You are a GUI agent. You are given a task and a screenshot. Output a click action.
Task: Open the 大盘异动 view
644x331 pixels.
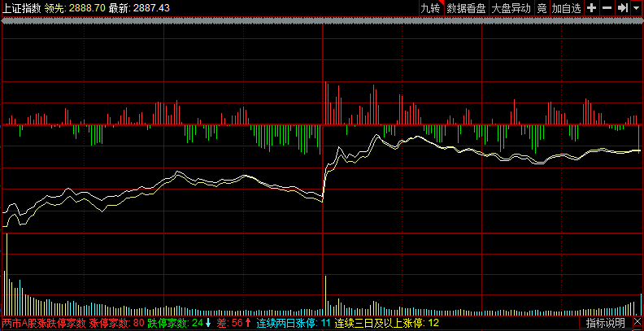pyautogui.click(x=511, y=8)
